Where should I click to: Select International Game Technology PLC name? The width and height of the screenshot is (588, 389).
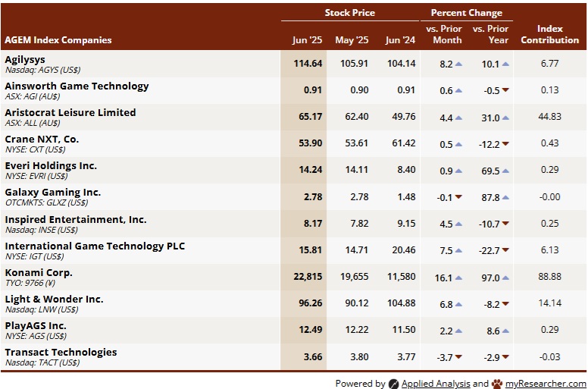point(95,246)
